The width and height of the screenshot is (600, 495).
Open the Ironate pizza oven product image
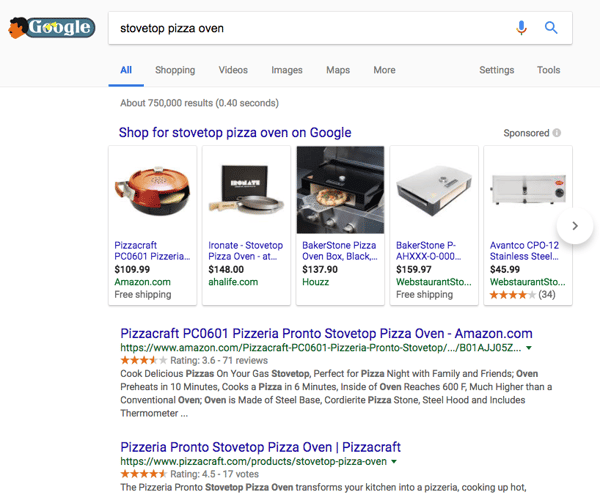246,190
